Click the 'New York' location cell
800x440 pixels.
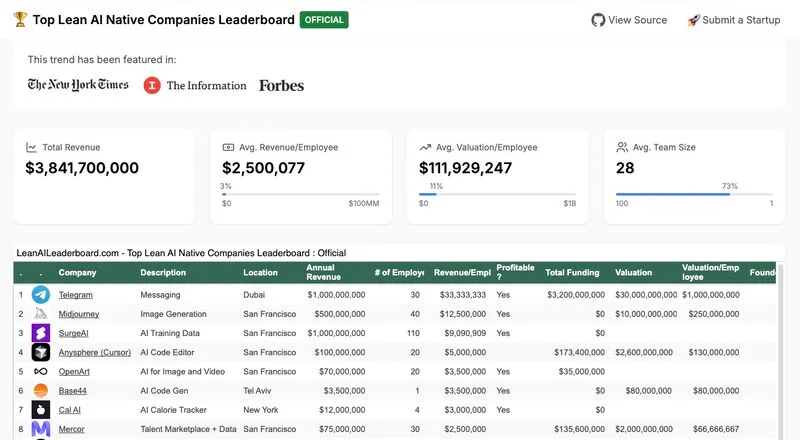261,410
